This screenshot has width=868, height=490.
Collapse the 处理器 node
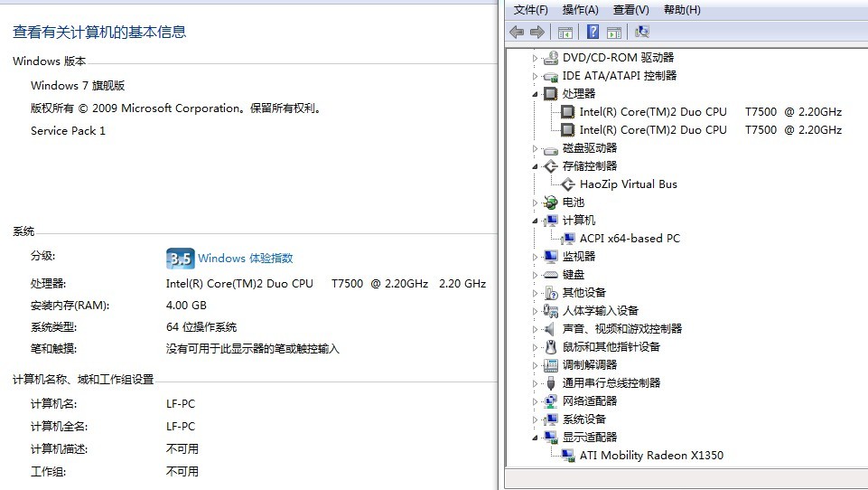(x=535, y=94)
